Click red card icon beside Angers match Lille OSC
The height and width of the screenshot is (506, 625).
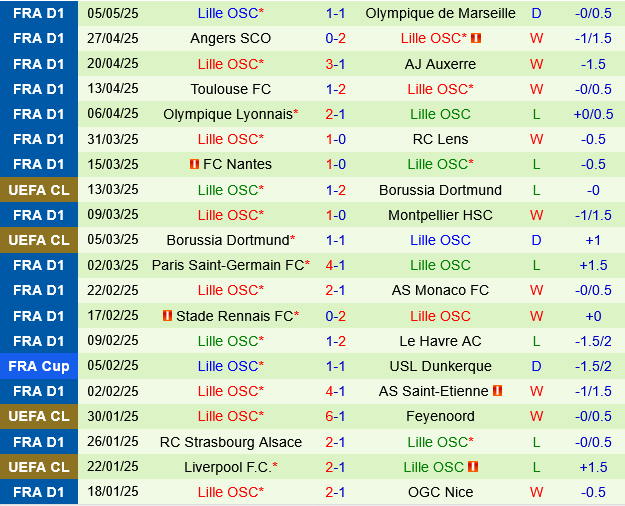(476, 38)
